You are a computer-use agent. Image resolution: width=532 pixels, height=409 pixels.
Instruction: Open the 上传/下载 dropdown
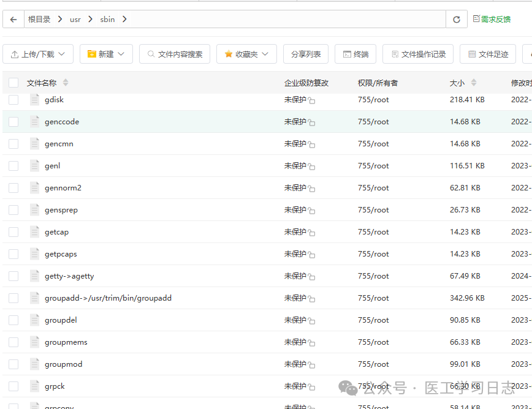tap(38, 54)
